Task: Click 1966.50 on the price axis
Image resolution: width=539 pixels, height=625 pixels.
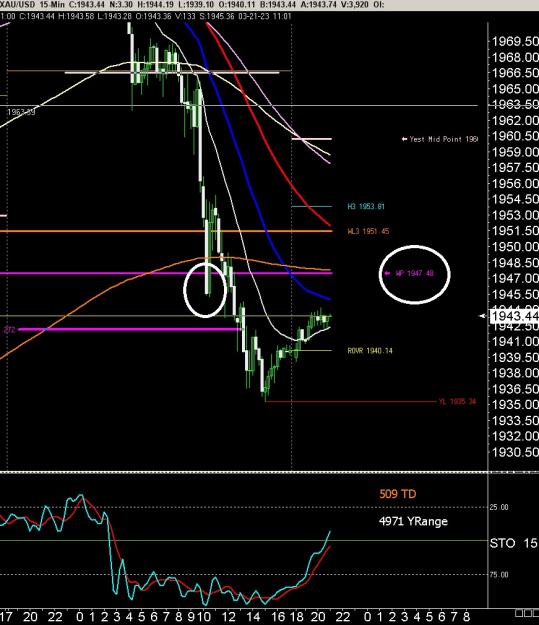Action: pyautogui.click(x=515, y=73)
